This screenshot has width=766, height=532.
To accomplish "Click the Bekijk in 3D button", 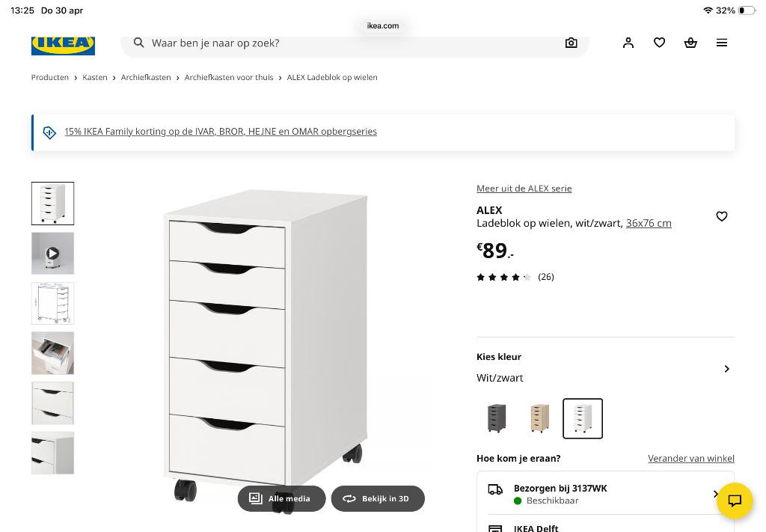I will tap(378, 498).
